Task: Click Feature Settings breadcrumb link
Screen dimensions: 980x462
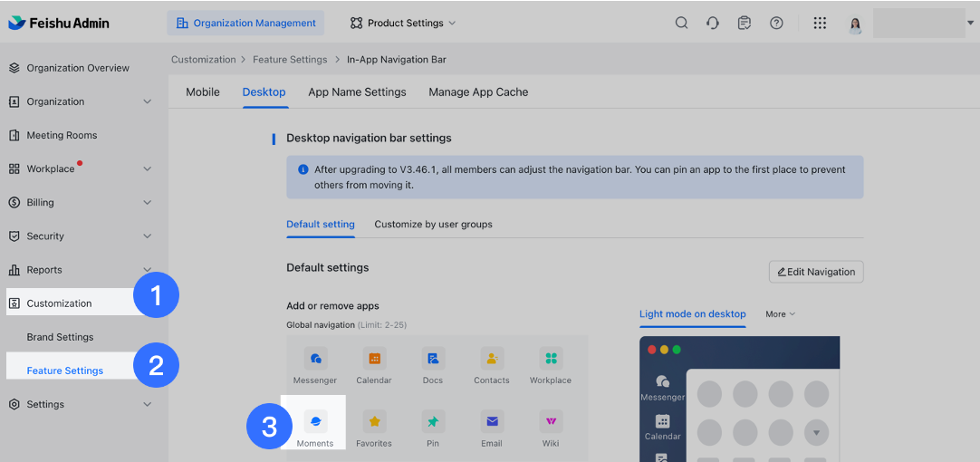Action: [290, 60]
